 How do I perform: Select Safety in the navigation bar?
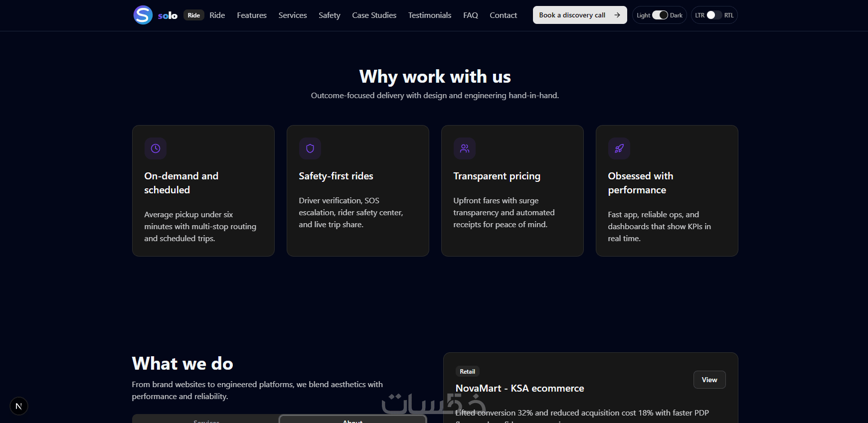(330, 15)
